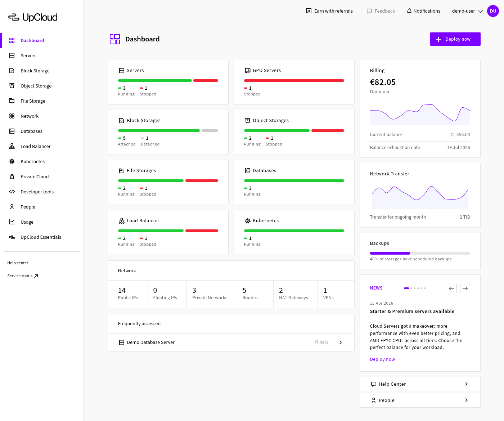Click the Usage chart icon
The height and width of the screenshot is (421, 504).
pyautogui.click(x=12, y=222)
